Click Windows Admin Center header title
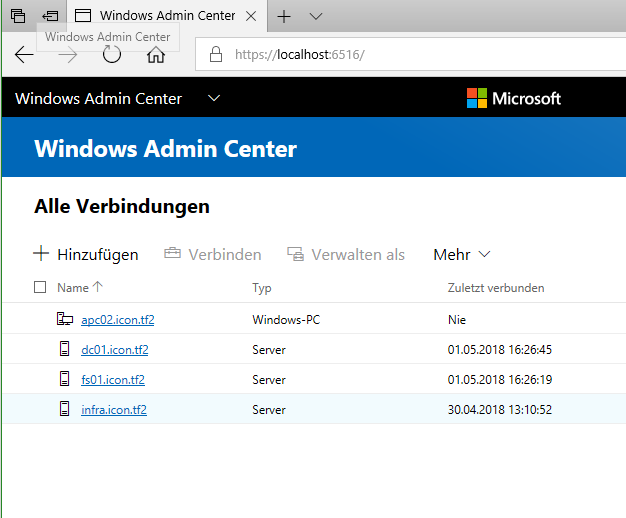Viewport: 626px width, 518px height. click(x=98, y=99)
